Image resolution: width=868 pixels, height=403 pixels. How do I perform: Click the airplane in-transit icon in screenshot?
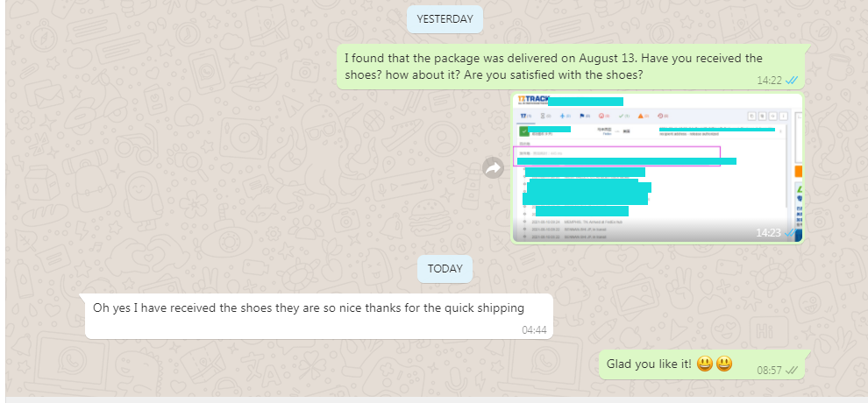click(563, 116)
